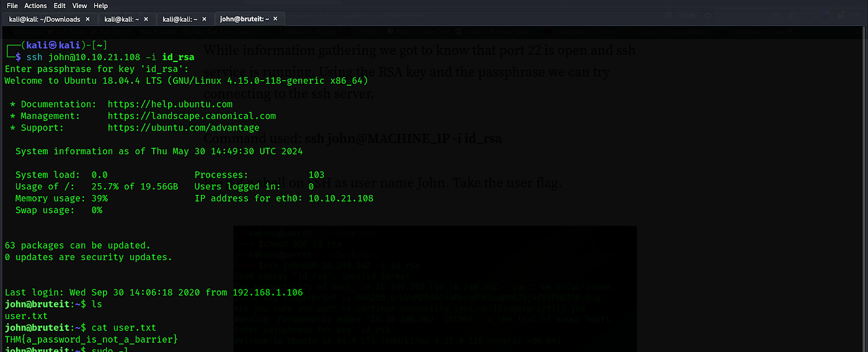Click the Last login line from 192.168.1.106
This screenshot has height=352, width=868.
point(154,292)
